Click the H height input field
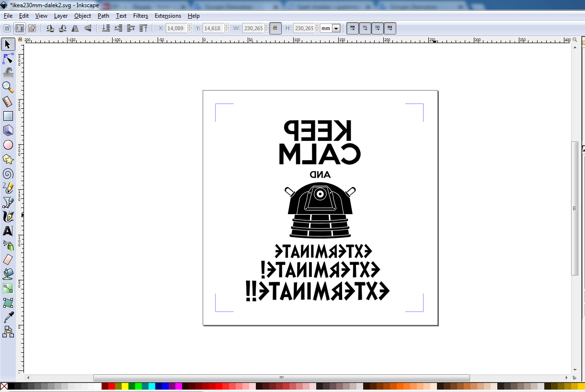The width and height of the screenshot is (585, 392). pyautogui.click(x=303, y=28)
